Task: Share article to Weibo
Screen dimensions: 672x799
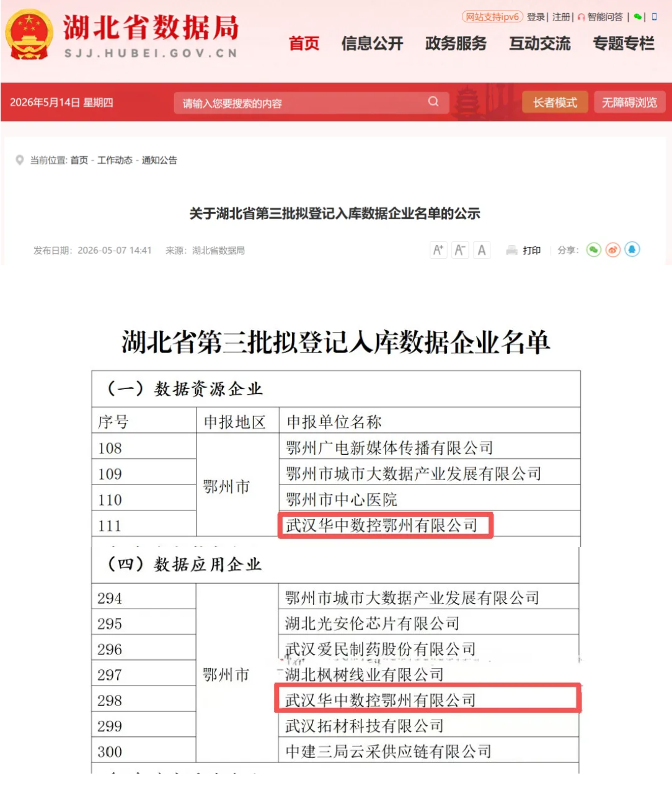Action: pos(613,249)
